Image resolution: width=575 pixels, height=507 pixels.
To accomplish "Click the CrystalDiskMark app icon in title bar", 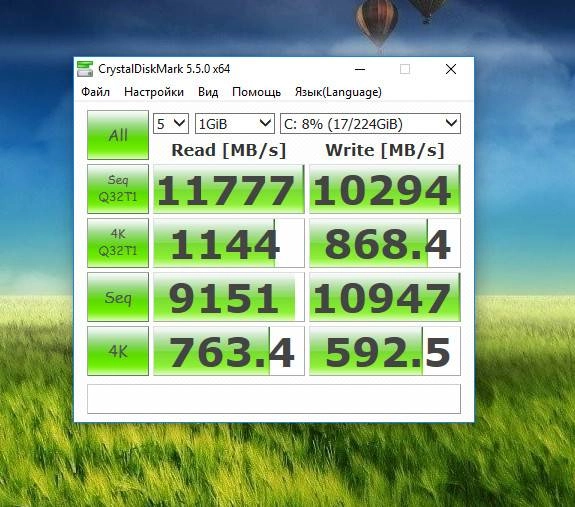I will (x=85, y=69).
